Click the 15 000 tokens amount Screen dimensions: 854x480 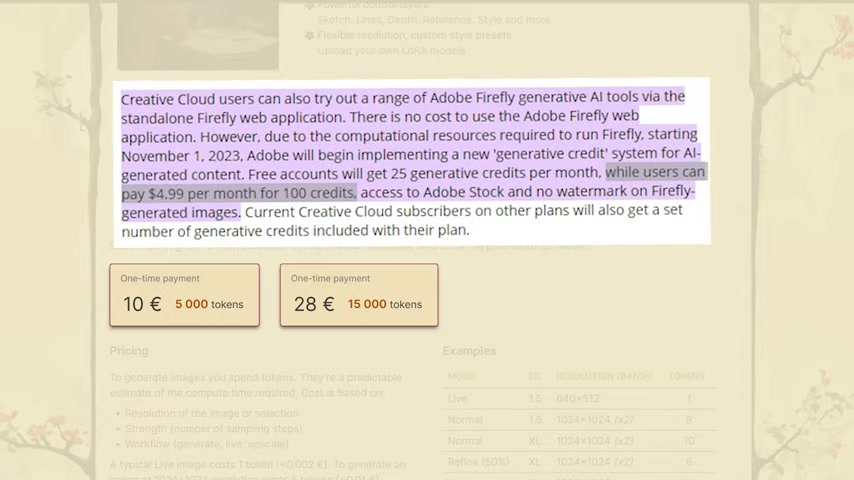point(385,304)
